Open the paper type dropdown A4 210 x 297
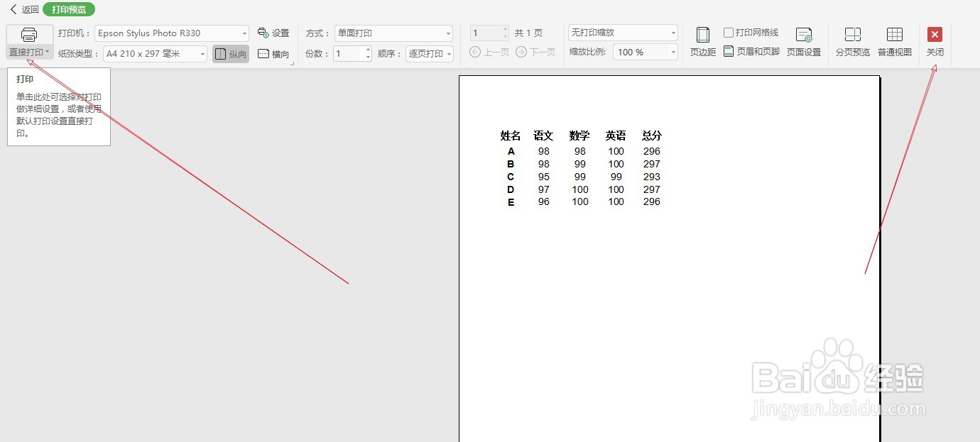Viewport: 980px width, 442px height. [155, 53]
